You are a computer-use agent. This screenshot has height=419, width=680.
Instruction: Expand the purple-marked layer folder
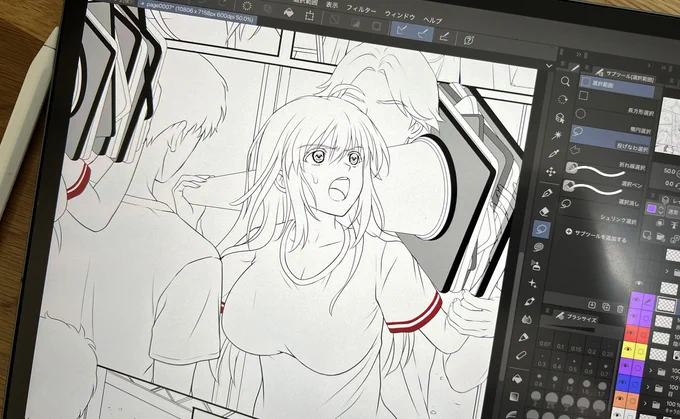pos(651,370)
